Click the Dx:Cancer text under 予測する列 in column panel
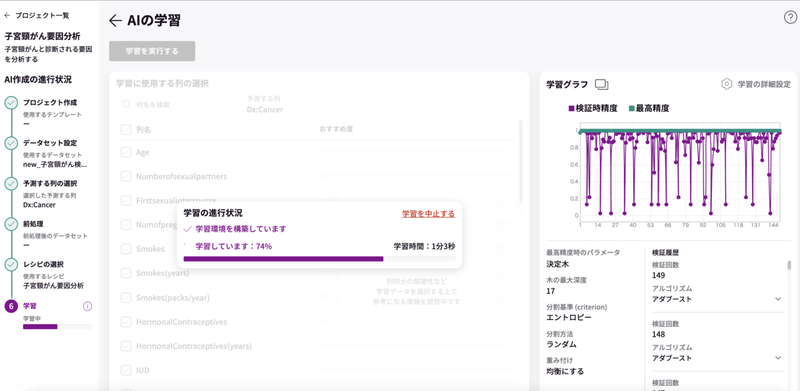Viewport: 800px width, 391px height. [265, 110]
